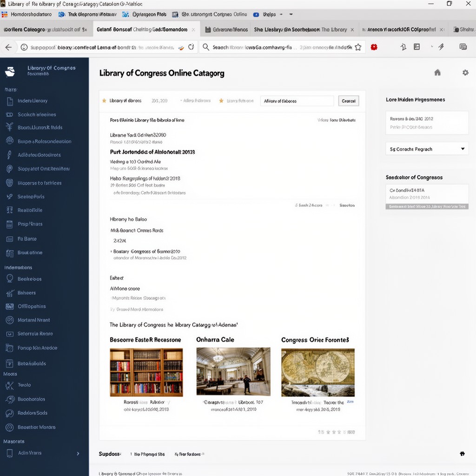Open Purt Jortenddc of Ainlonotal 20123 result
The width and height of the screenshot is (476, 476).
(x=152, y=152)
